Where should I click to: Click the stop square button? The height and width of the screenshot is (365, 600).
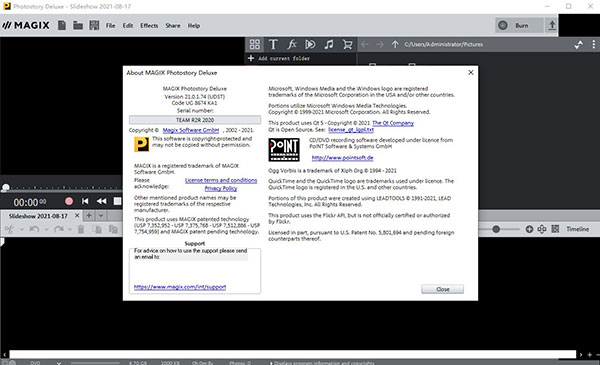pos(118,201)
